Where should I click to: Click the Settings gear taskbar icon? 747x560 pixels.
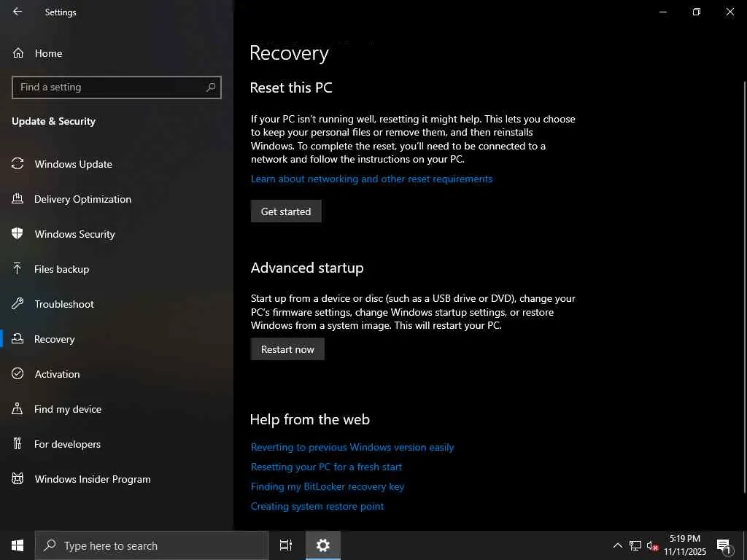tap(323, 545)
